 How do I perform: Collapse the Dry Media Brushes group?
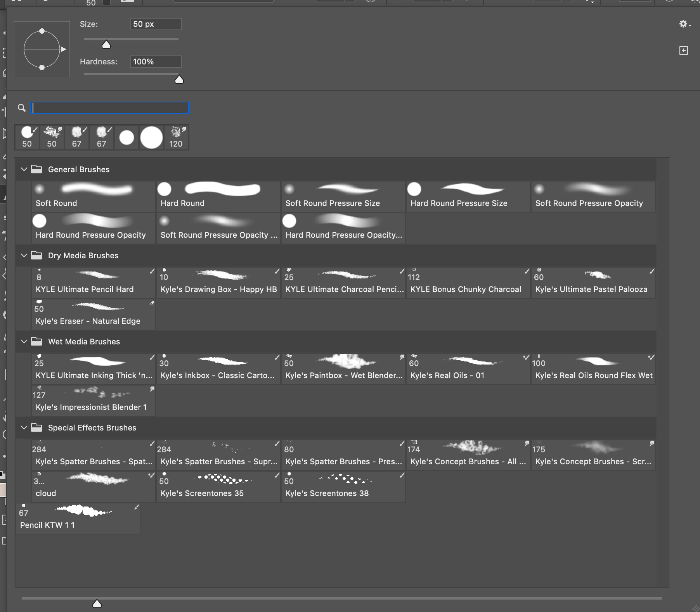click(x=24, y=256)
